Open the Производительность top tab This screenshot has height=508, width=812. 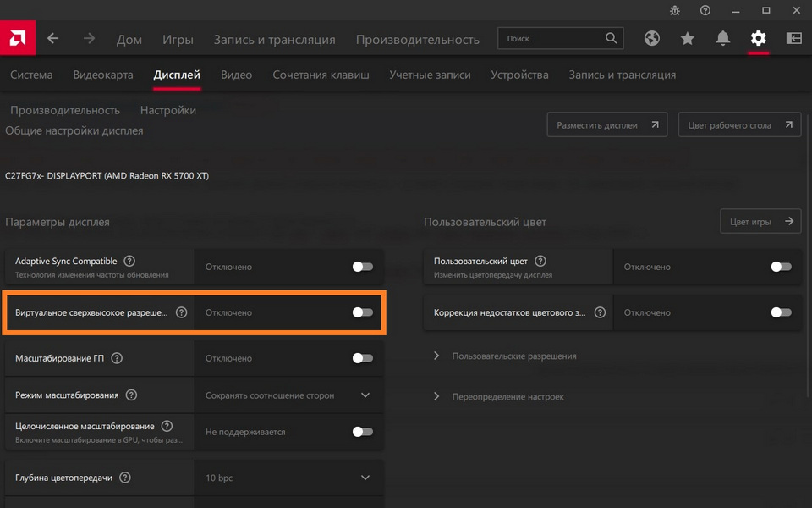coord(417,40)
